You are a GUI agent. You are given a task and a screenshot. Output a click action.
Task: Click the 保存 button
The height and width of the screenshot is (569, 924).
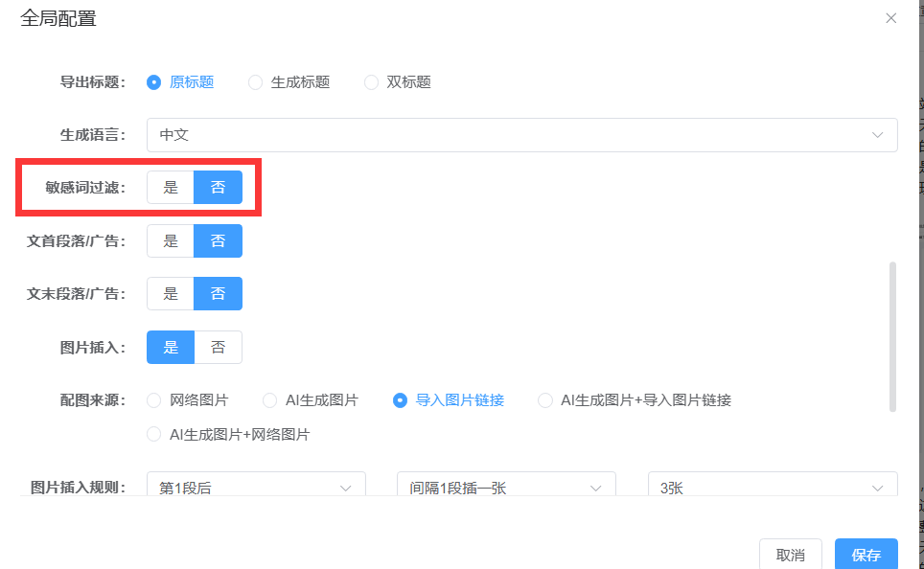866,555
